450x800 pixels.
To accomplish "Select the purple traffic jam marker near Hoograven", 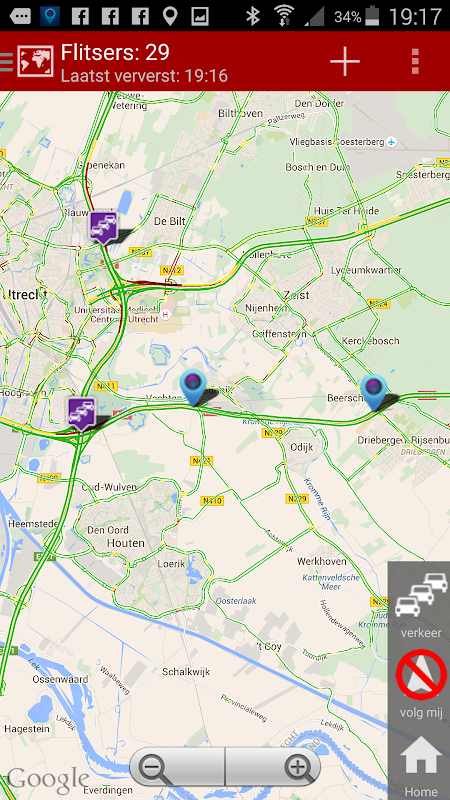I will point(82,413).
